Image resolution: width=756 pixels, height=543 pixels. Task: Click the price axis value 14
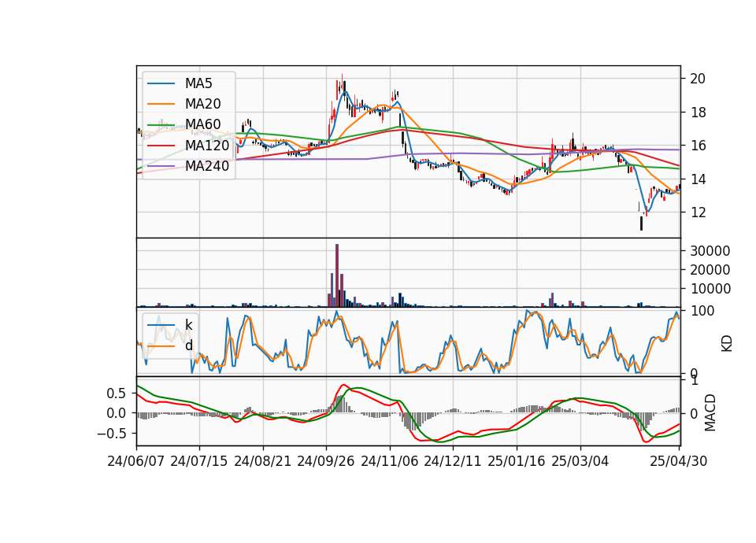click(x=698, y=179)
